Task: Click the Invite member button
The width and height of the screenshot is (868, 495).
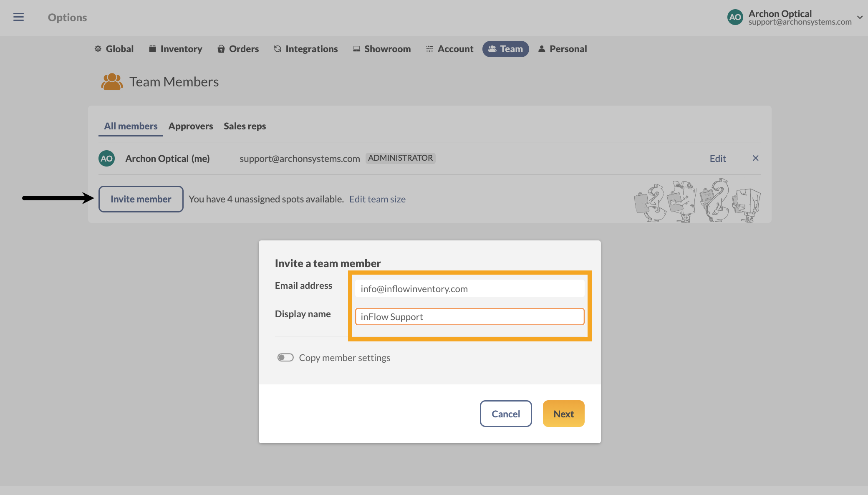Action: [141, 199]
